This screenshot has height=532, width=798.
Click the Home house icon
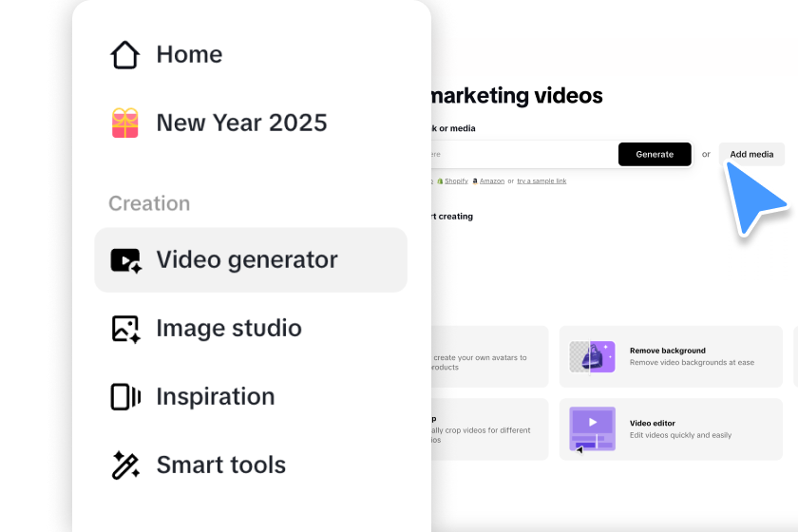pos(124,54)
